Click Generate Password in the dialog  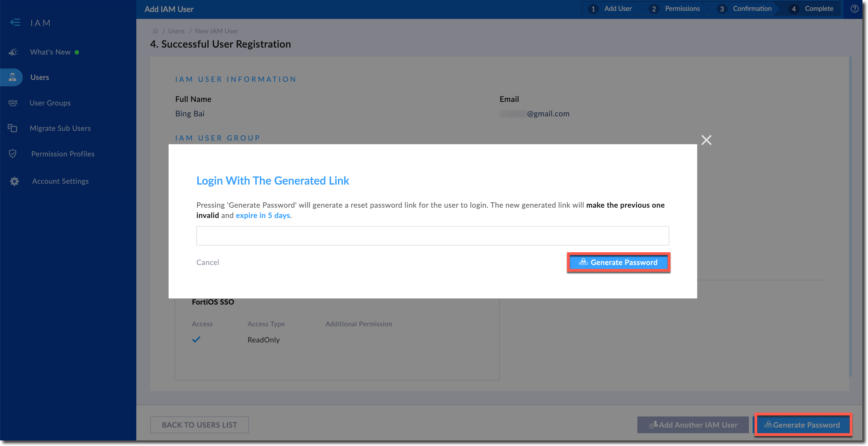point(618,262)
